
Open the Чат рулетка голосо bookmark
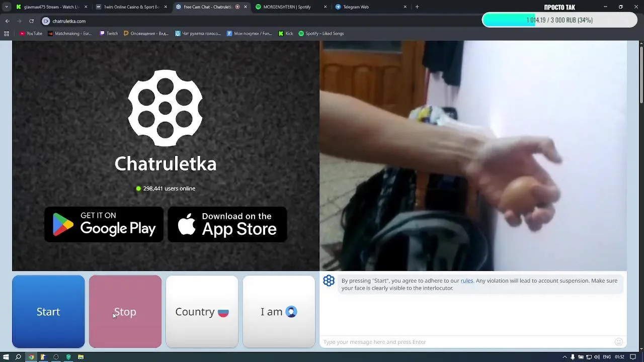[x=198, y=34]
